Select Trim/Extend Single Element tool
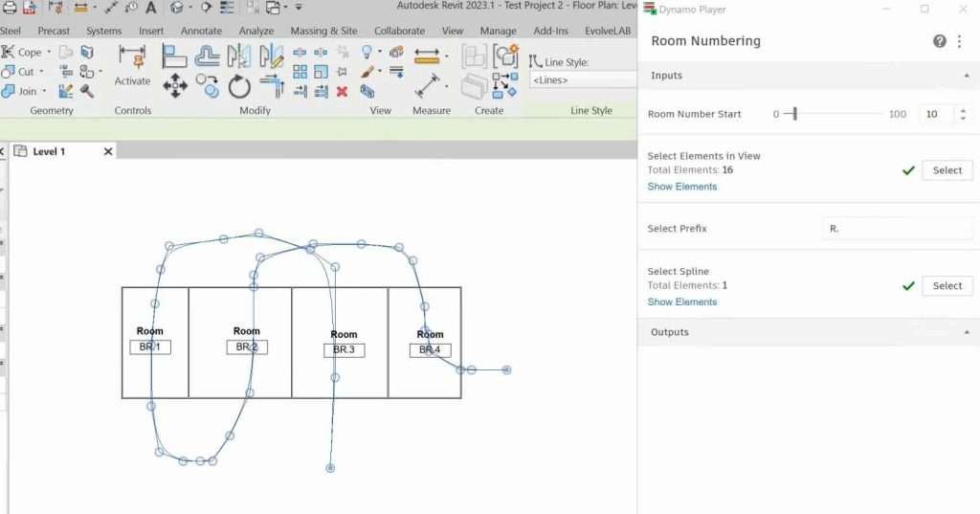This screenshot has height=514, width=980. [300, 92]
